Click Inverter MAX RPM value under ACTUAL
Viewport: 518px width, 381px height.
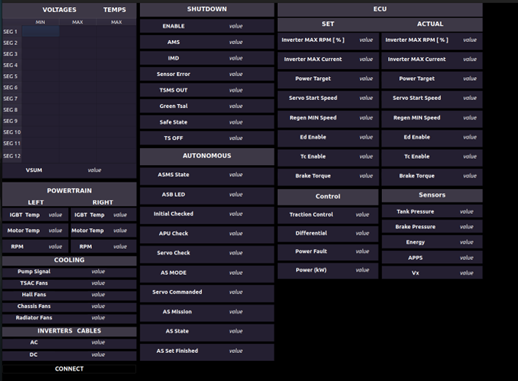pyautogui.click(x=470, y=40)
